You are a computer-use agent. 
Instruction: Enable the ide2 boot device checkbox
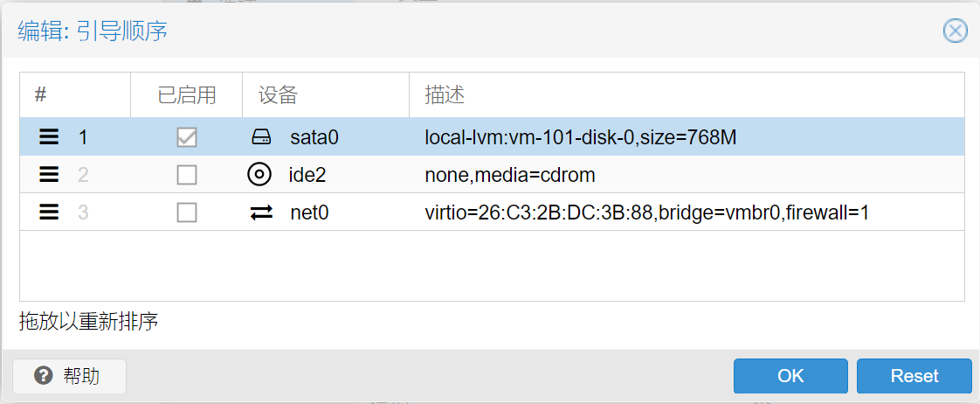(x=187, y=175)
